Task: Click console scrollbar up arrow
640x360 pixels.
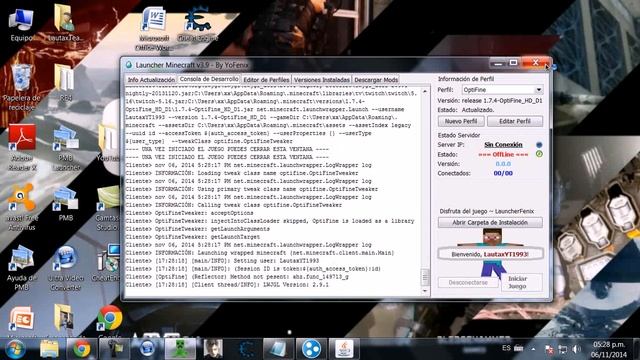Action: click(425, 91)
